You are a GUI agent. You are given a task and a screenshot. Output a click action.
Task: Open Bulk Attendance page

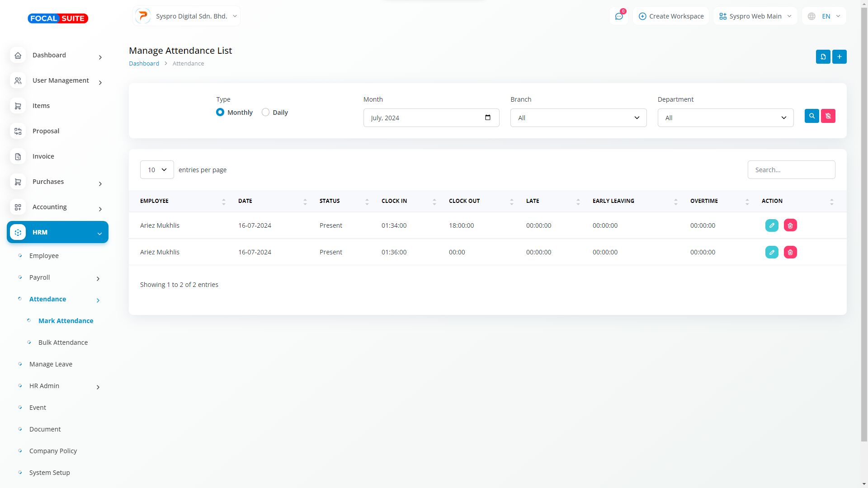click(63, 343)
